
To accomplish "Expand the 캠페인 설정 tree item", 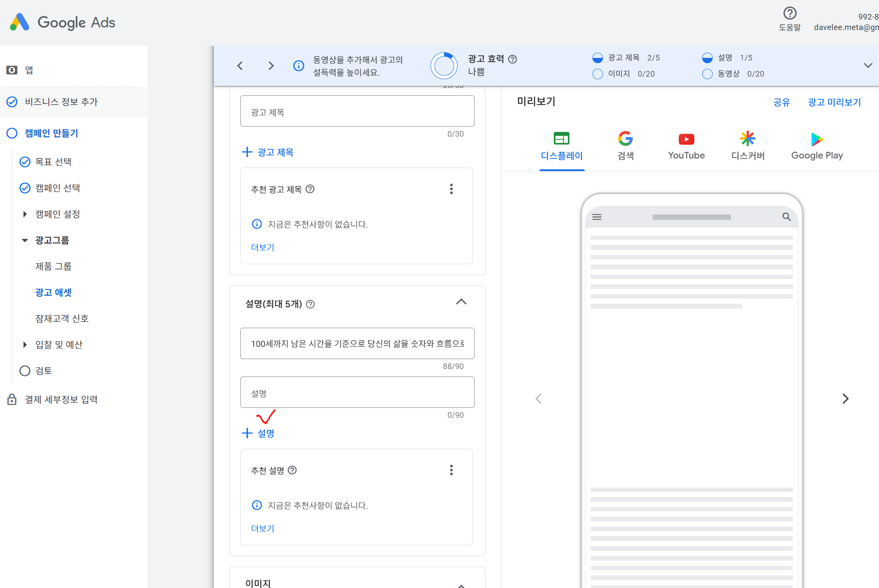I will 25,214.
